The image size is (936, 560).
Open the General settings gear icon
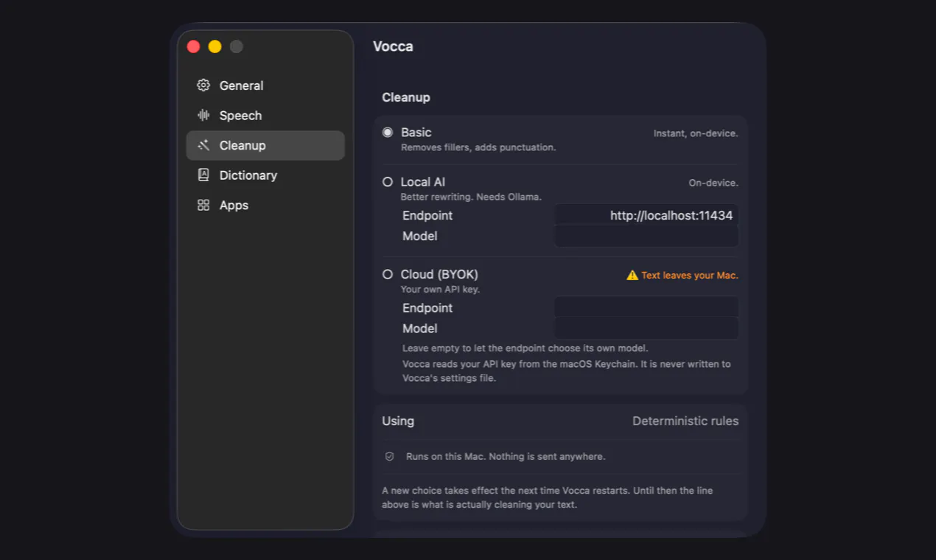click(x=203, y=85)
